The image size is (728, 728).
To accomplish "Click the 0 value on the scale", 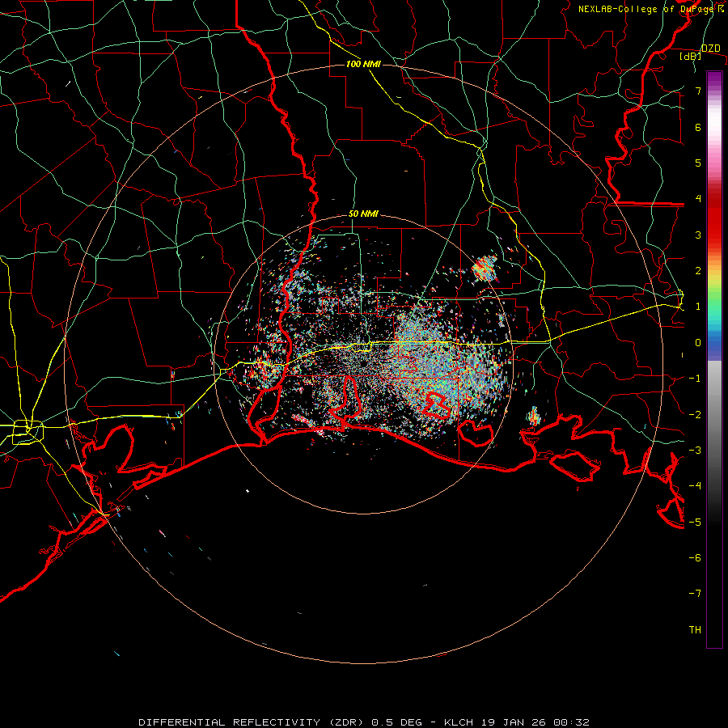I will [x=698, y=343].
